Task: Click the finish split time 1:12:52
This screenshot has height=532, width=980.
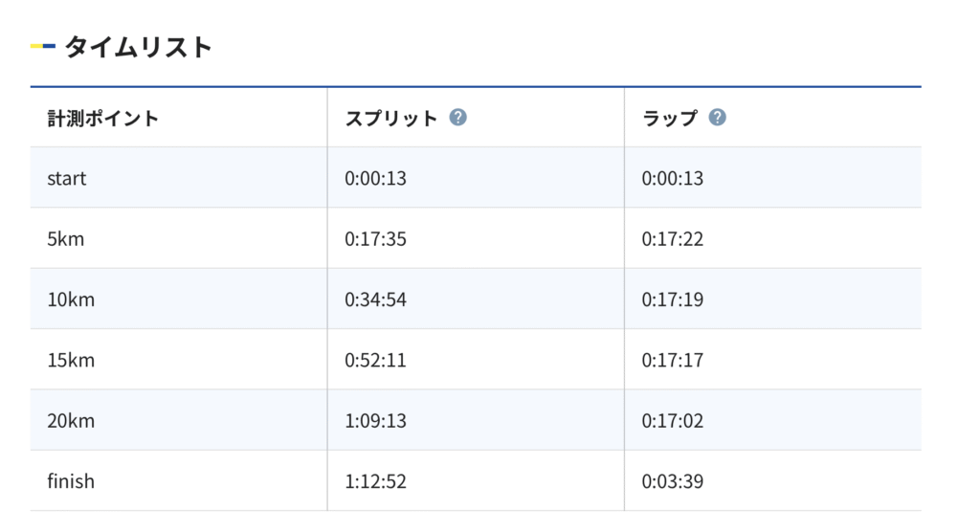Action: (x=375, y=481)
